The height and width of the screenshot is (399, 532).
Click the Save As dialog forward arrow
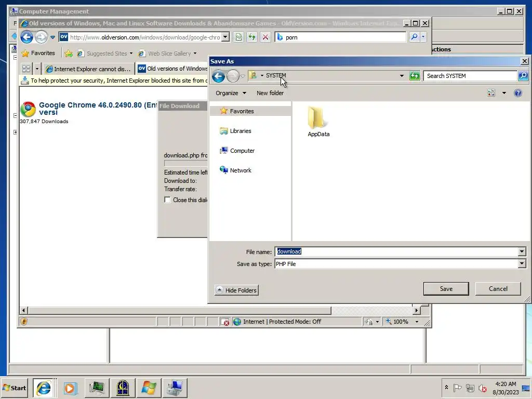[x=233, y=76]
